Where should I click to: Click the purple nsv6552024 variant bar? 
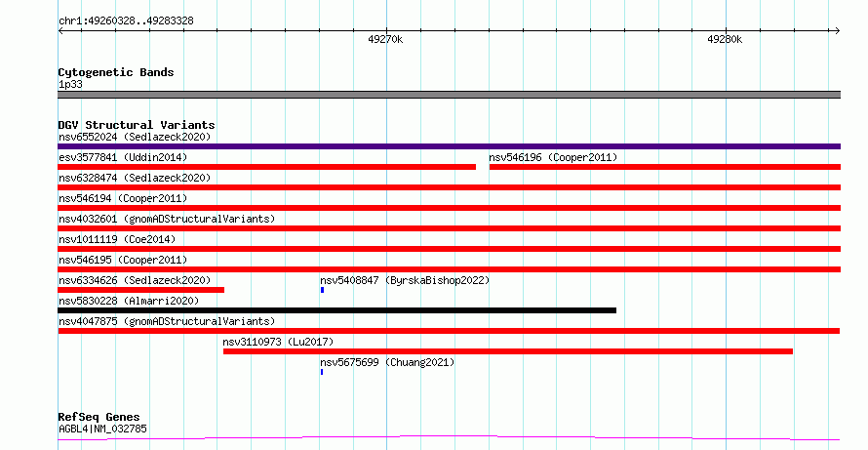pos(449,146)
